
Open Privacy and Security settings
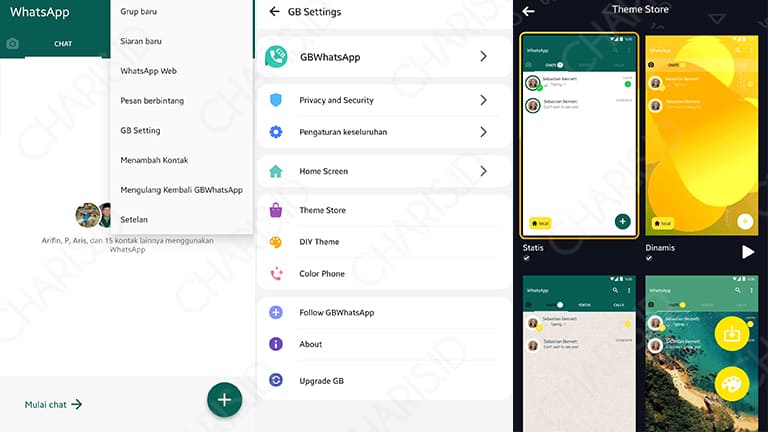(x=384, y=100)
